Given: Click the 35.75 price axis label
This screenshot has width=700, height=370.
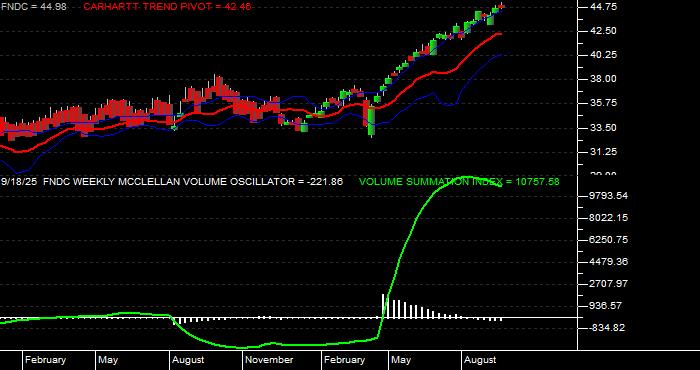Looking at the screenshot, I should (x=602, y=103).
